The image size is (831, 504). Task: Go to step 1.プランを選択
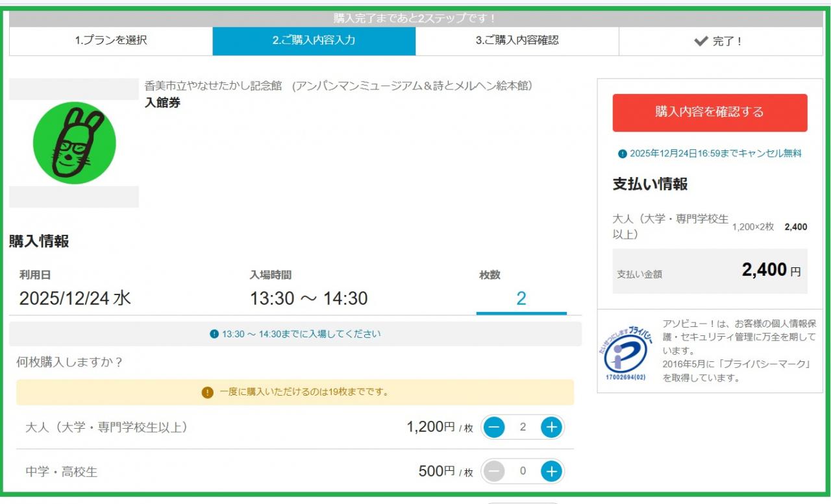111,41
